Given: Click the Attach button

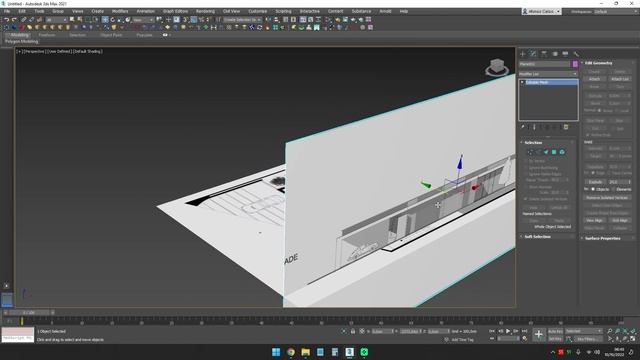Looking at the screenshot, I should [x=594, y=79].
